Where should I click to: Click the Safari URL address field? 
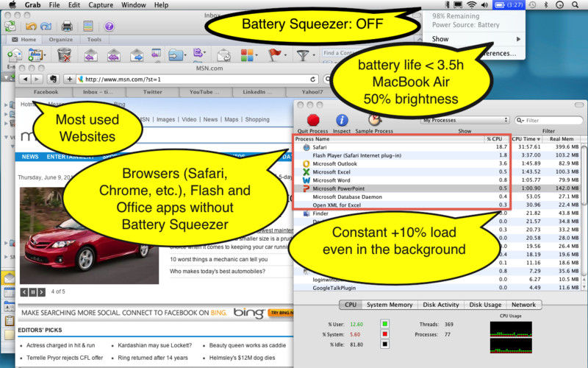click(198, 79)
